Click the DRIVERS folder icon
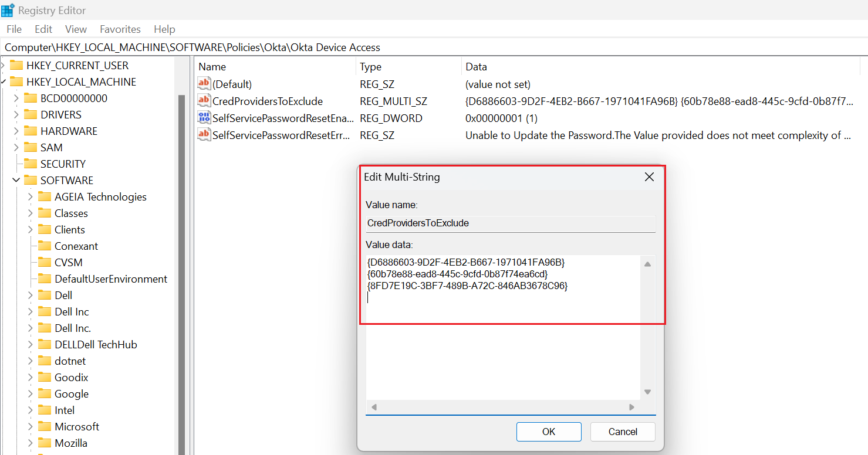Viewport: 868px width, 455px height. tap(31, 115)
